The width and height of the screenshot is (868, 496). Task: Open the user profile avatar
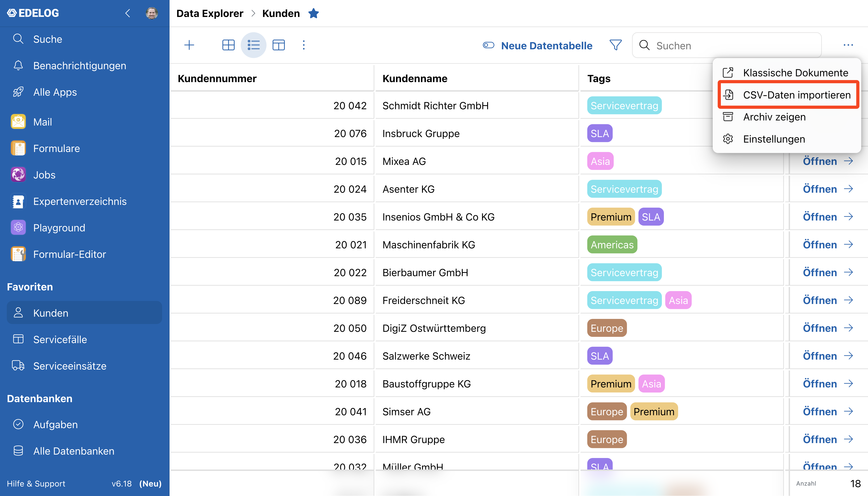[152, 13]
